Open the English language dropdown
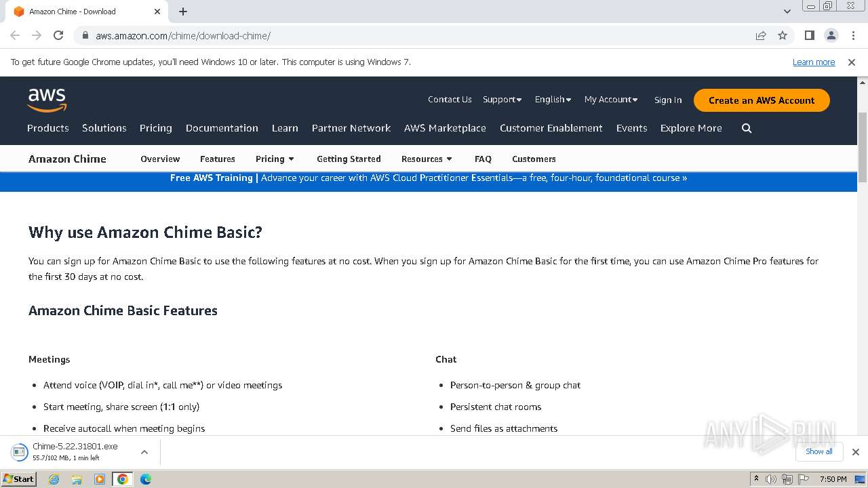The image size is (868, 488). click(x=553, y=100)
